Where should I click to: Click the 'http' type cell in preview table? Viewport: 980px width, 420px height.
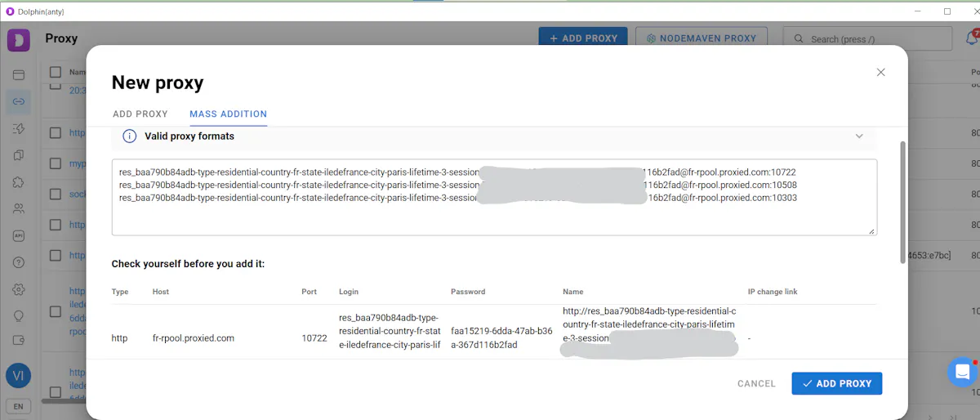(119, 338)
